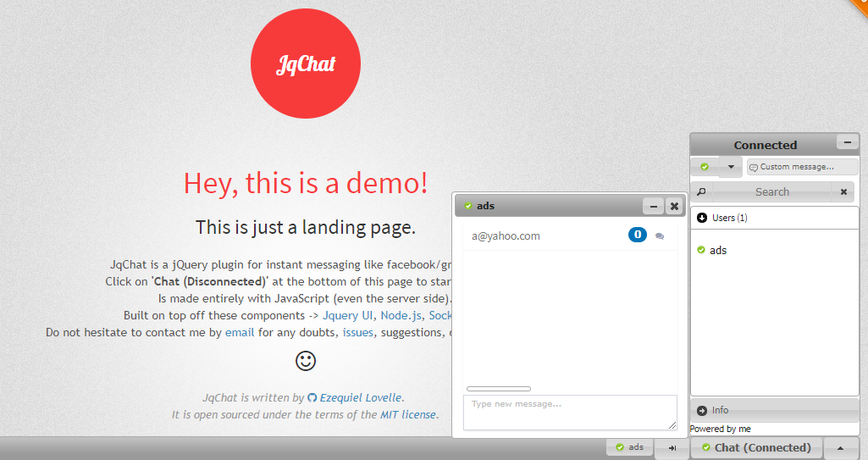Open the Jquery UI link
868x460 pixels.
[x=348, y=315]
